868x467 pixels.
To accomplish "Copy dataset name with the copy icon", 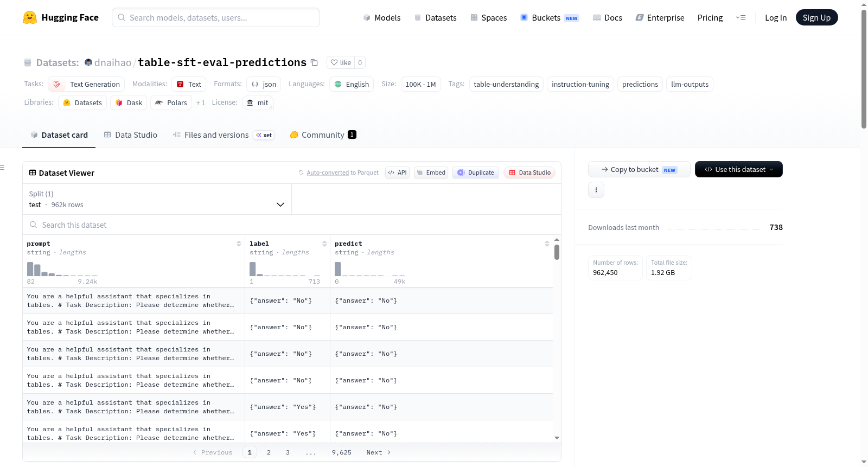I will pos(314,62).
